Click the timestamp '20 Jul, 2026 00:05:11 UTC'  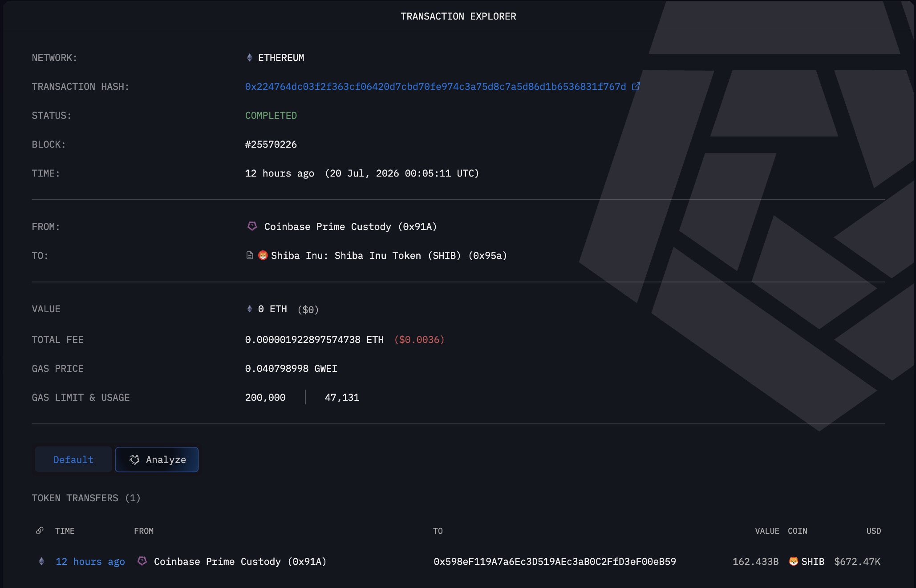402,173
